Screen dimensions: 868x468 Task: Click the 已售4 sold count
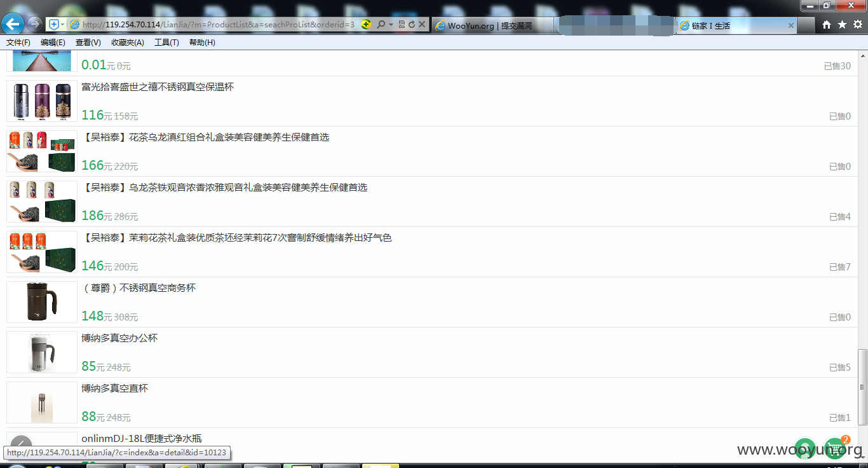tap(839, 217)
